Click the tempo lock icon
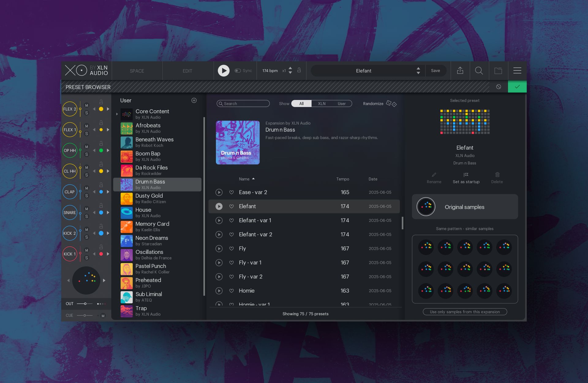588x383 pixels. tap(299, 70)
